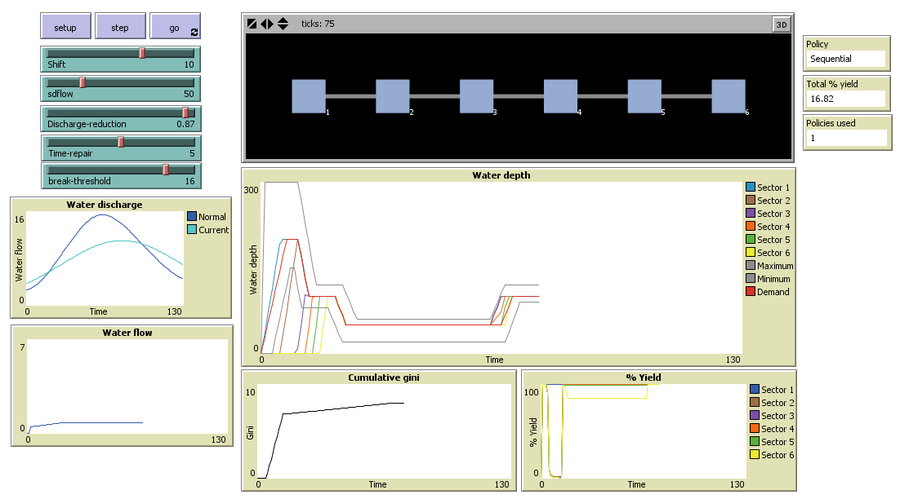Click the up-down arrows view icon
The height and width of the screenshot is (499, 900).
(283, 23)
